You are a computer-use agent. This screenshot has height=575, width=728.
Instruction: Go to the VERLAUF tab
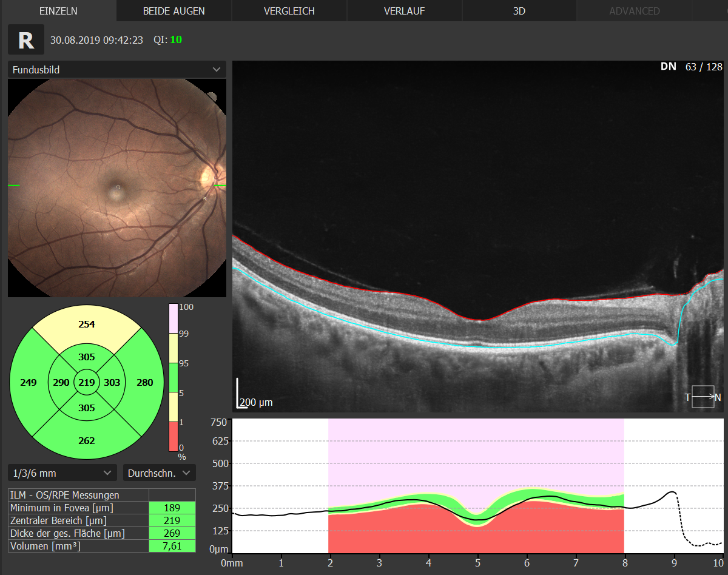point(404,11)
